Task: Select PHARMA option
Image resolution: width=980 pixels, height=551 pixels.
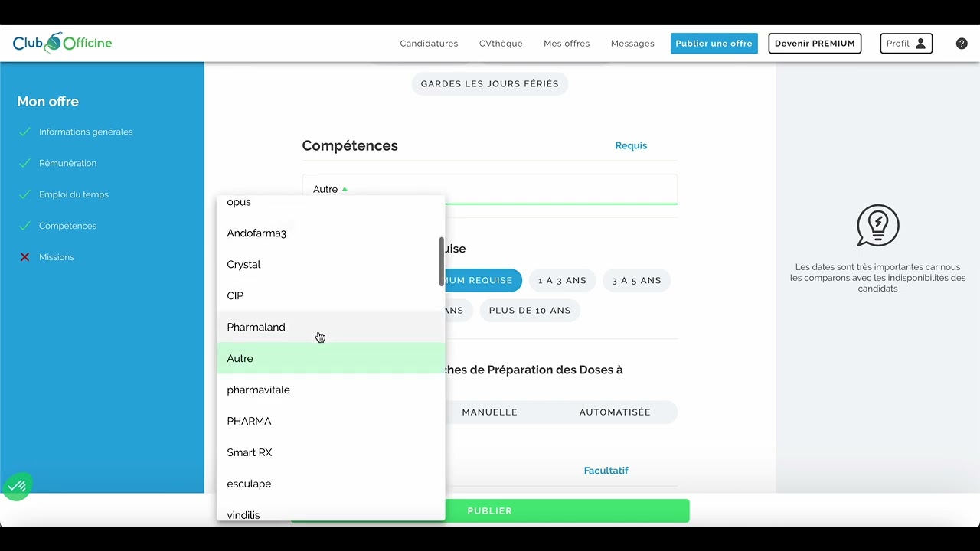Action: point(331,422)
